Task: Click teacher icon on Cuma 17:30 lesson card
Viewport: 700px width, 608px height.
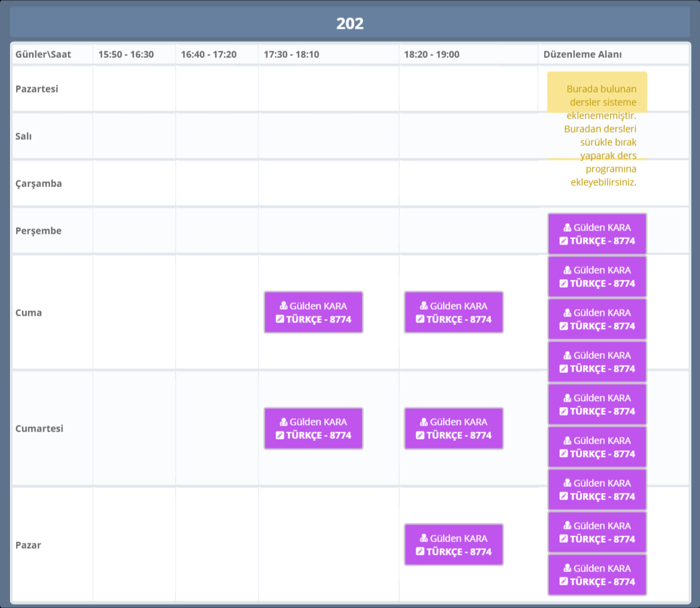Action: pyautogui.click(x=284, y=306)
